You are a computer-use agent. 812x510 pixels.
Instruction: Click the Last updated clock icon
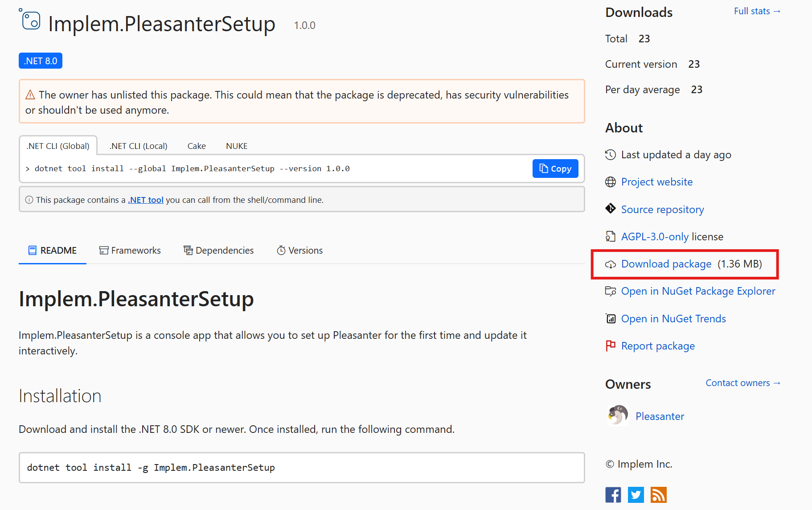[610, 155]
